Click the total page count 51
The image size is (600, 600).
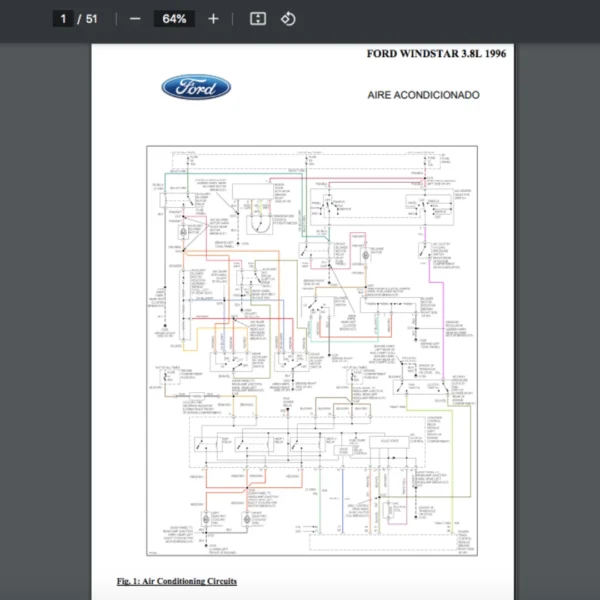pos(91,19)
